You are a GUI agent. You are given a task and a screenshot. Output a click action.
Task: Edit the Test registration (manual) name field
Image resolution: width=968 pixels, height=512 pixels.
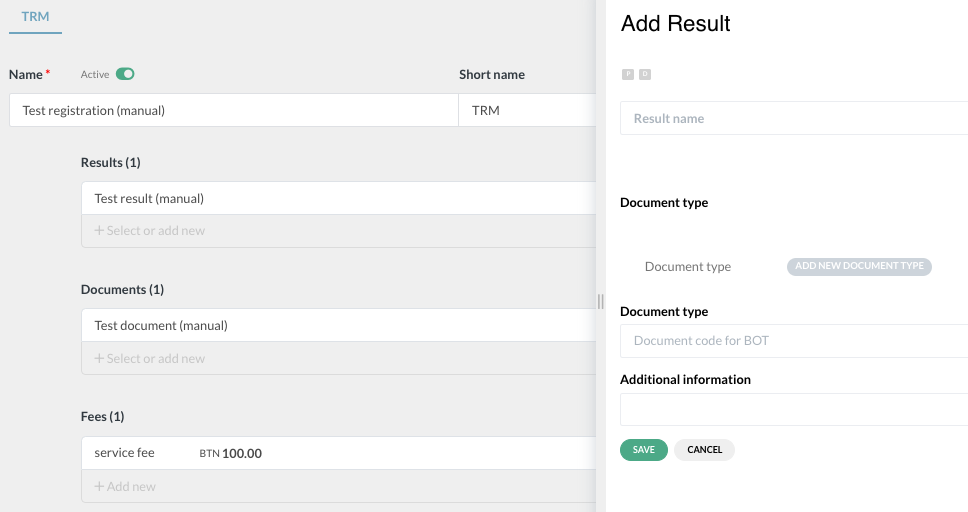pyautogui.click(x=233, y=110)
